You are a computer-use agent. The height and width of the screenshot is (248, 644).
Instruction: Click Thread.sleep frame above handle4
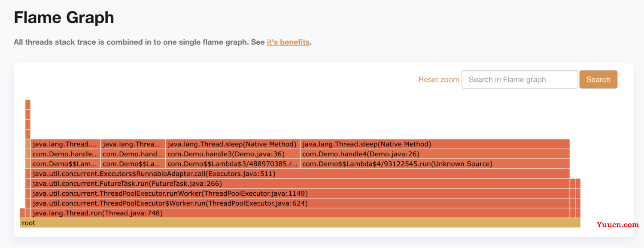[x=435, y=144]
